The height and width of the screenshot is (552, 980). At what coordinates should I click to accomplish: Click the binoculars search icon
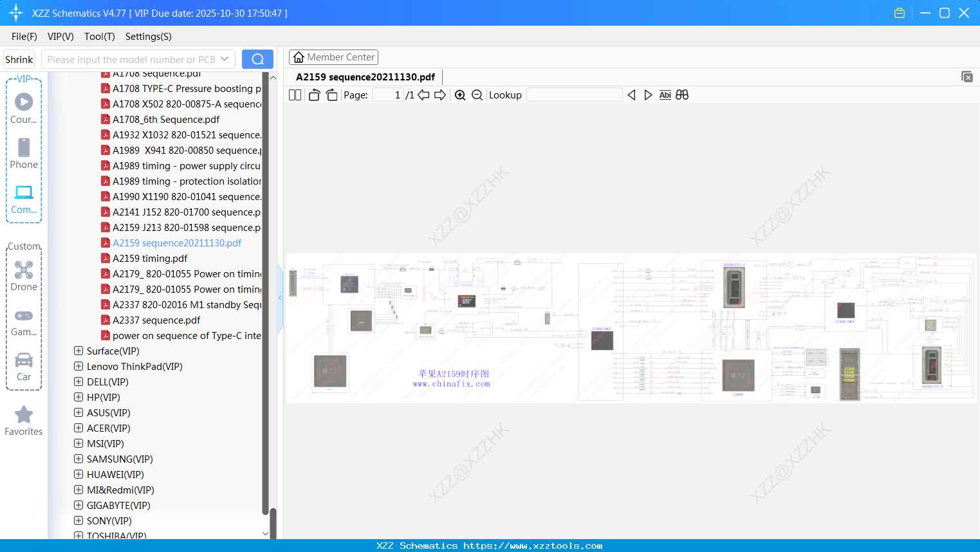[x=682, y=95]
